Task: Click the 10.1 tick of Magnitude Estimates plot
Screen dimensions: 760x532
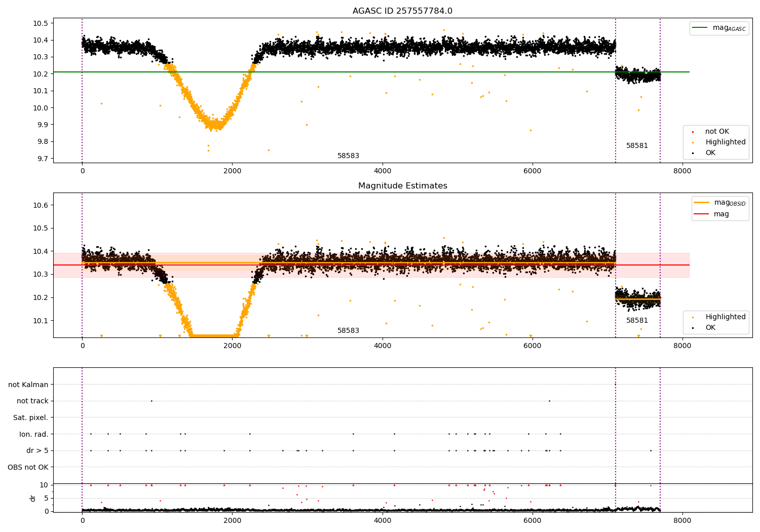Action: (x=41, y=321)
